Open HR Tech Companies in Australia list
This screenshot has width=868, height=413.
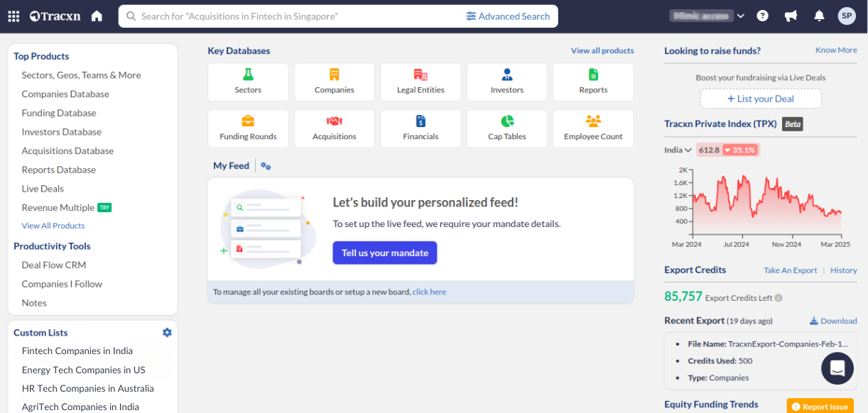coord(88,388)
